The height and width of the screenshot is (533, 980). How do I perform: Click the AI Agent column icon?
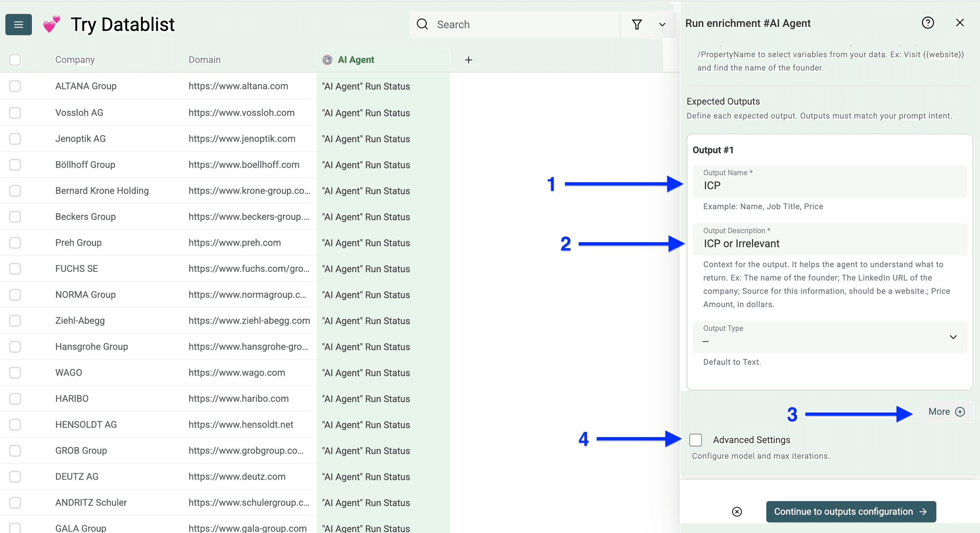pyautogui.click(x=327, y=60)
